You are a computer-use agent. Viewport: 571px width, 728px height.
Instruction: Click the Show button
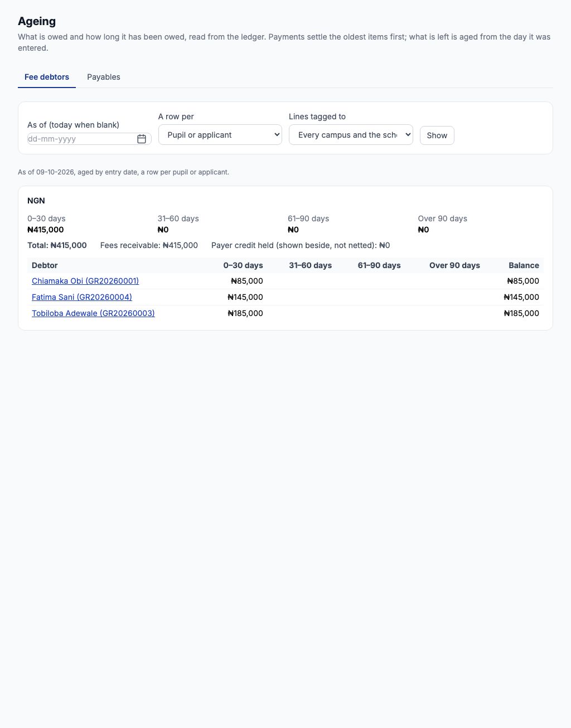pyautogui.click(x=437, y=135)
